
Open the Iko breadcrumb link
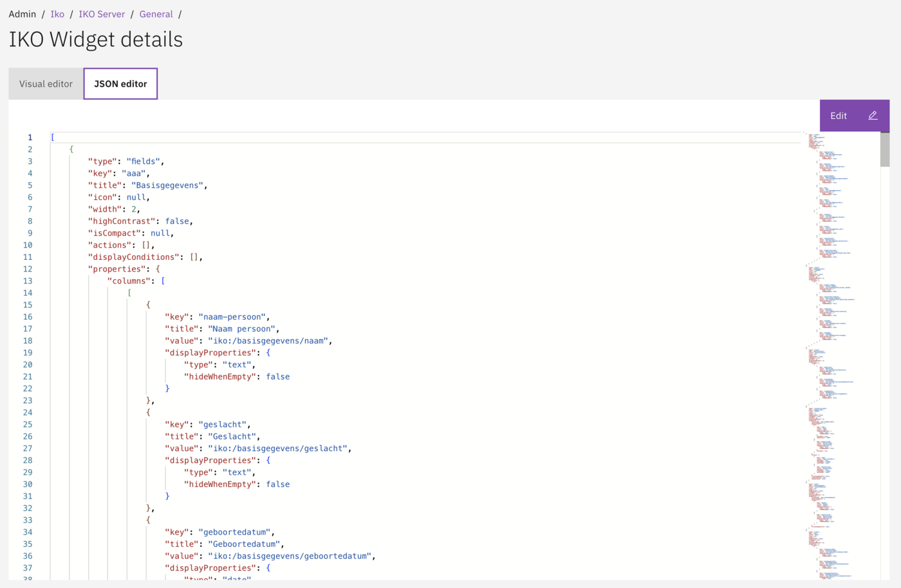pyautogui.click(x=57, y=14)
